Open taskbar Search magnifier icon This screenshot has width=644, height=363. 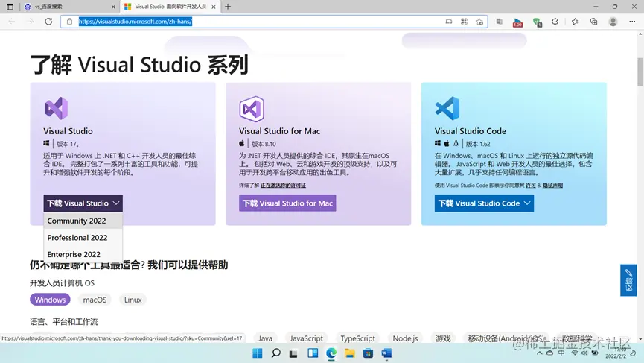click(276, 353)
